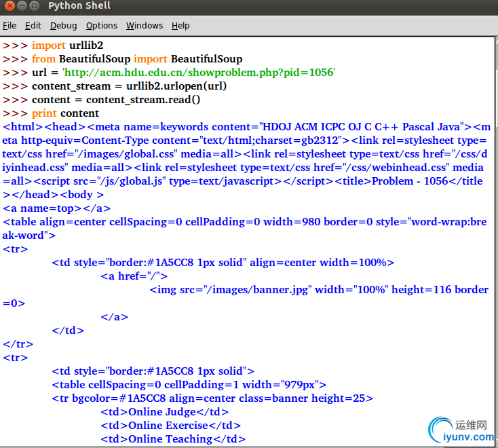Click the 'table cellSpacing=0 cellPadding=1' line
Viewport: 498px width, 448px height.
(189, 385)
